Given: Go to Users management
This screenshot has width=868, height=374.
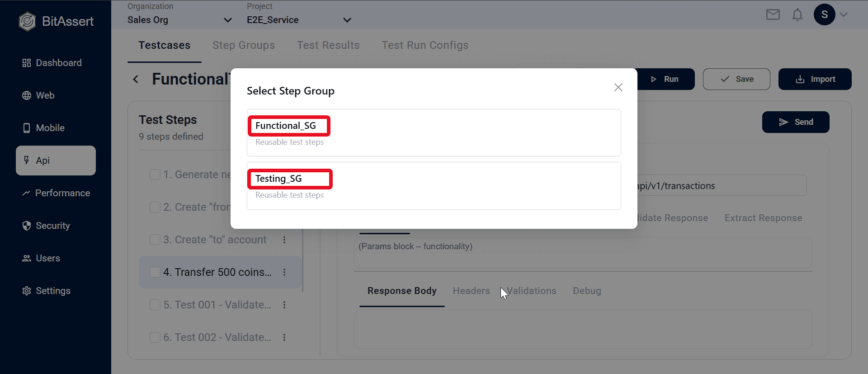Looking at the screenshot, I should pyautogui.click(x=41, y=258).
